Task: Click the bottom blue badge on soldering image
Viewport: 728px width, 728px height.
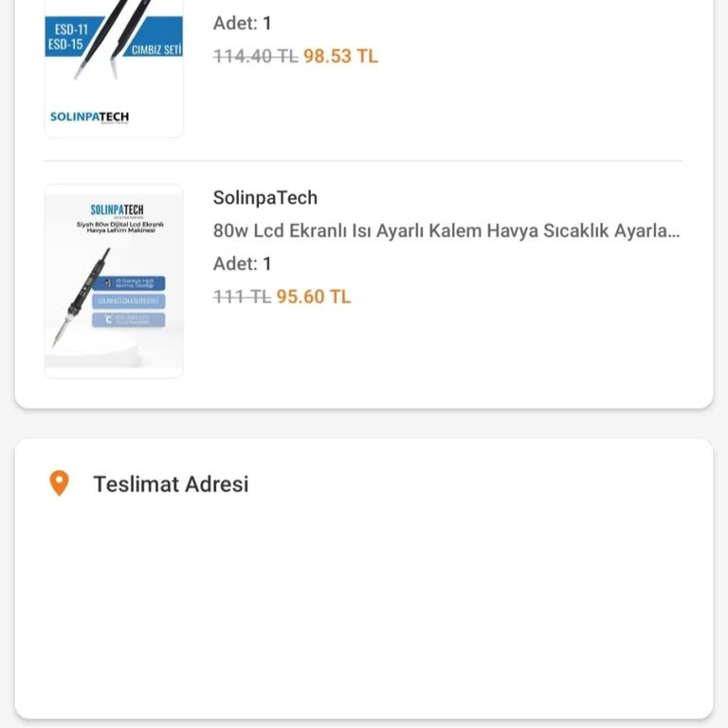Action: point(128,319)
